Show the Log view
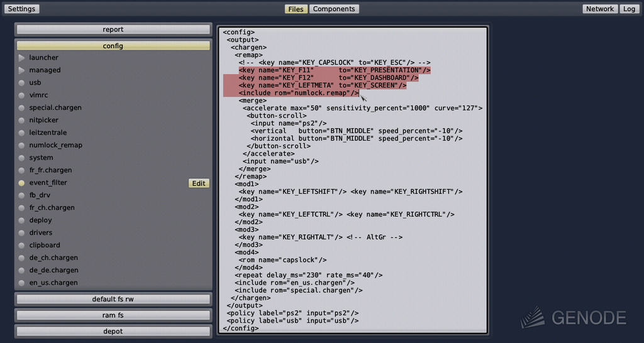This screenshot has width=644, height=343. point(629,9)
